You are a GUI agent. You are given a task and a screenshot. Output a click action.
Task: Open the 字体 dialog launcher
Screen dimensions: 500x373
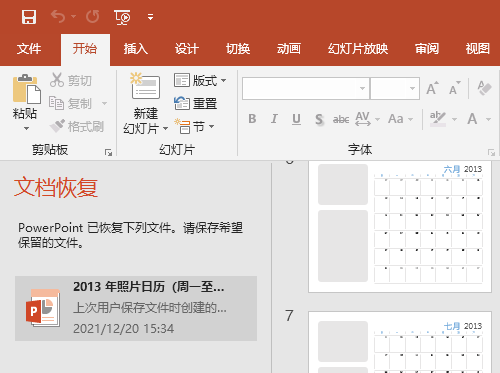(491, 153)
